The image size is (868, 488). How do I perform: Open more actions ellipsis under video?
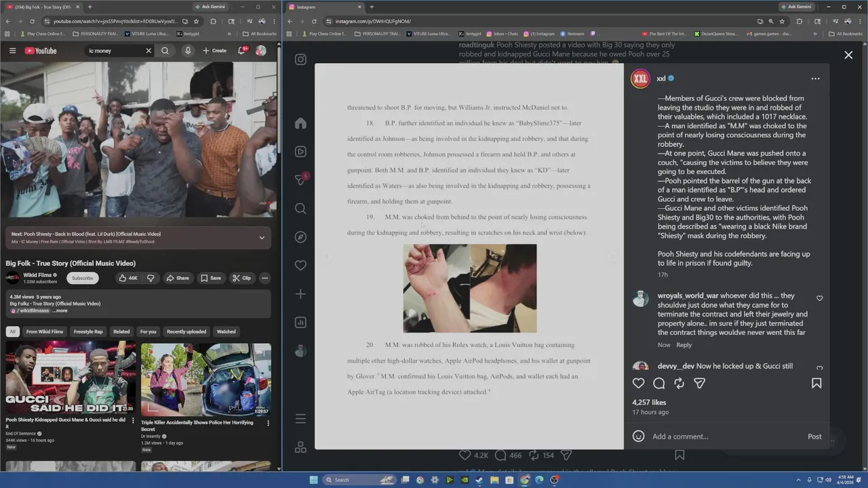[x=264, y=278]
